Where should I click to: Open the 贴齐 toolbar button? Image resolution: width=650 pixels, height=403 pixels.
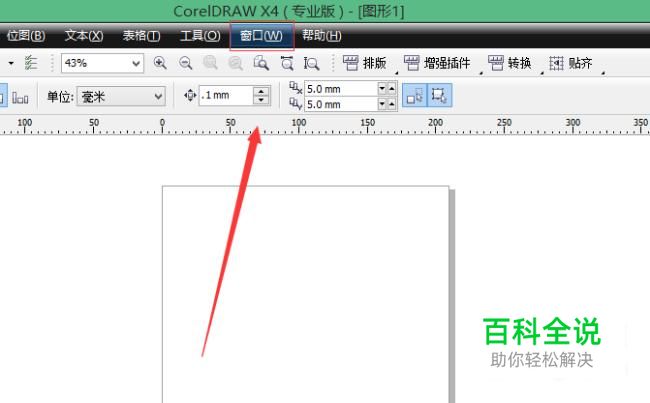click(570, 63)
